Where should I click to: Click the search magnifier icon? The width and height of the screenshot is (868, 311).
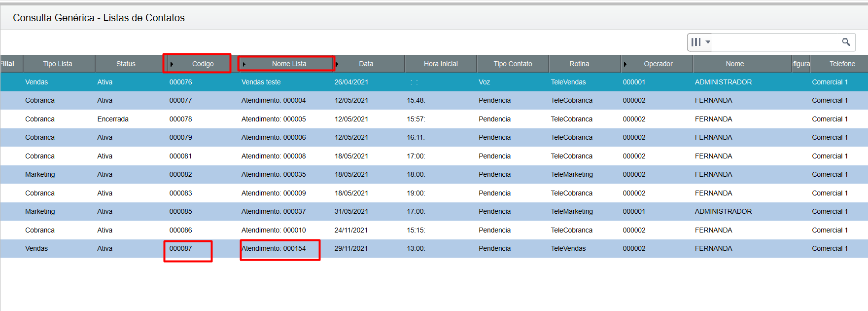[x=846, y=42]
